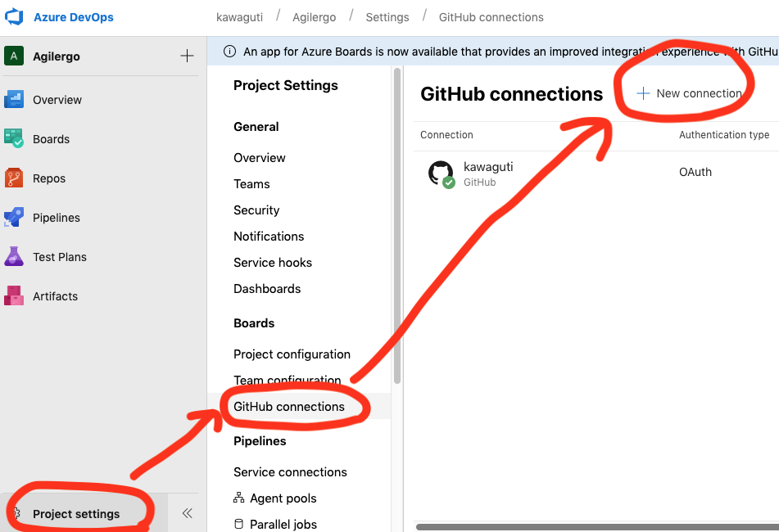
Task: Click the Test Plans flask icon
Action: point(14,256)
